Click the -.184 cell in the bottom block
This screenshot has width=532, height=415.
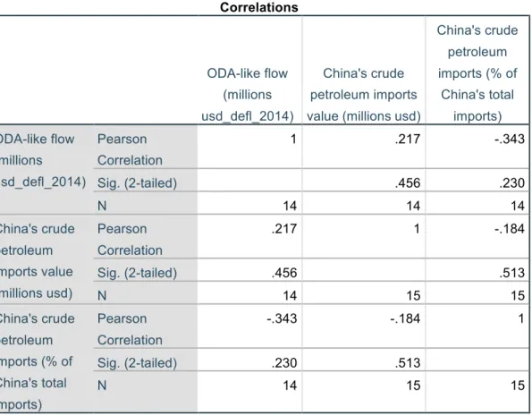(x=405, y=318)
